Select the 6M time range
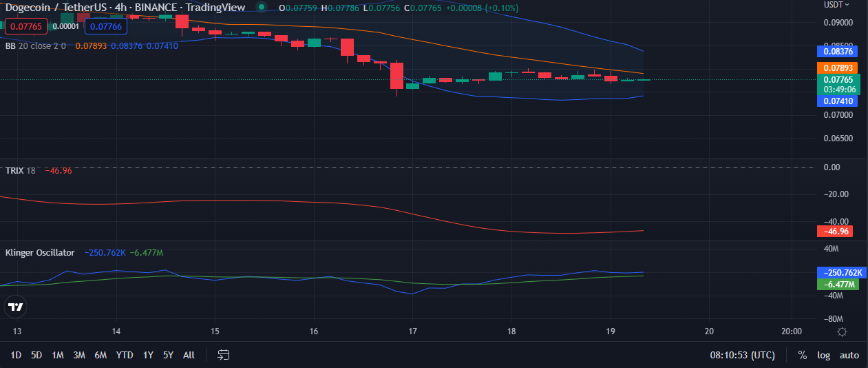The width and height of the screenshot is (868, 368). coord(100,355)
